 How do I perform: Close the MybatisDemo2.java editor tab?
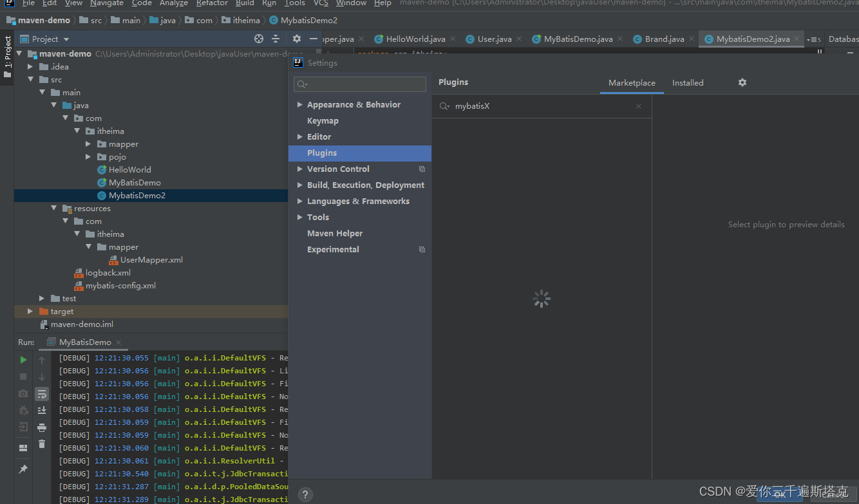point(798,39)
